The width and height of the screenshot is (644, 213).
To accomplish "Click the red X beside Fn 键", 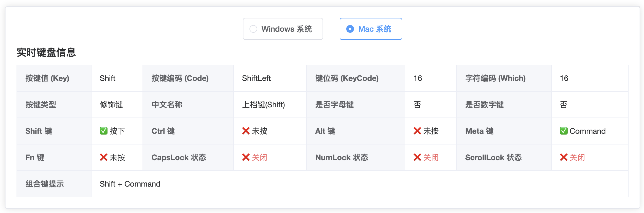I will (x=104, y=157).
